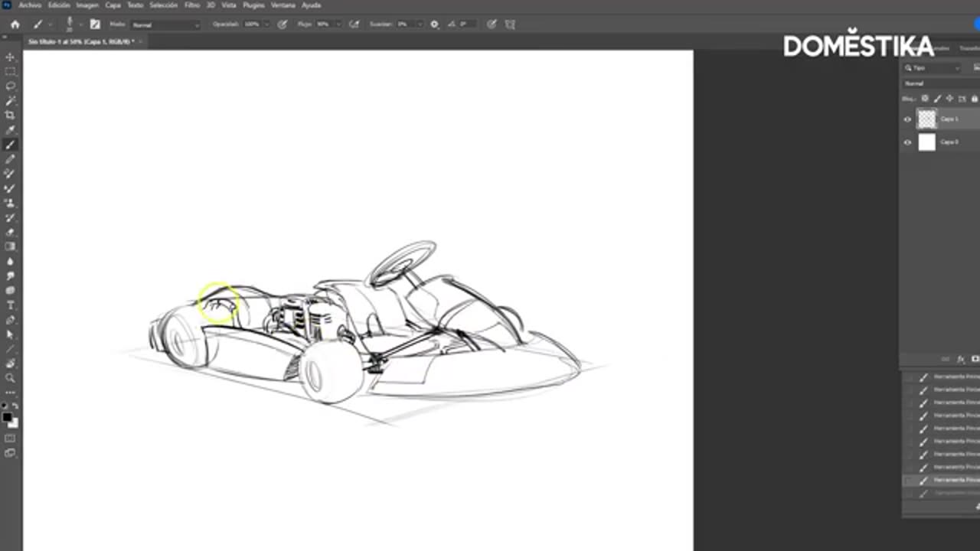Select the Capa 1 layer thumbnail
The width and height of the screenshot is (980, 551).
tap(927, 119)
